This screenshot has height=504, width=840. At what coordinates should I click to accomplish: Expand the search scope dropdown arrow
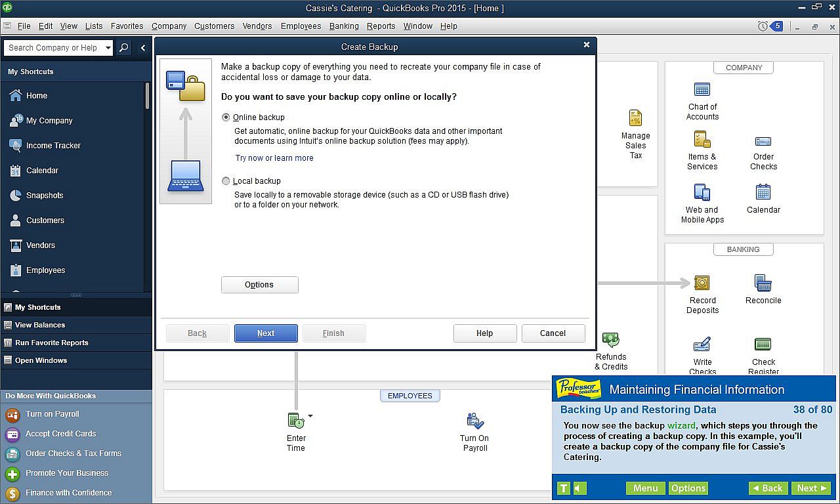pyautogui.click(x=108, y=48)
